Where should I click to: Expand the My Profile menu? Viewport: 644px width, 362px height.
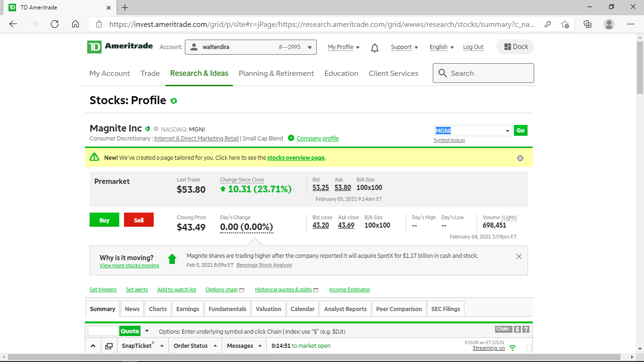tap(344, 47)
